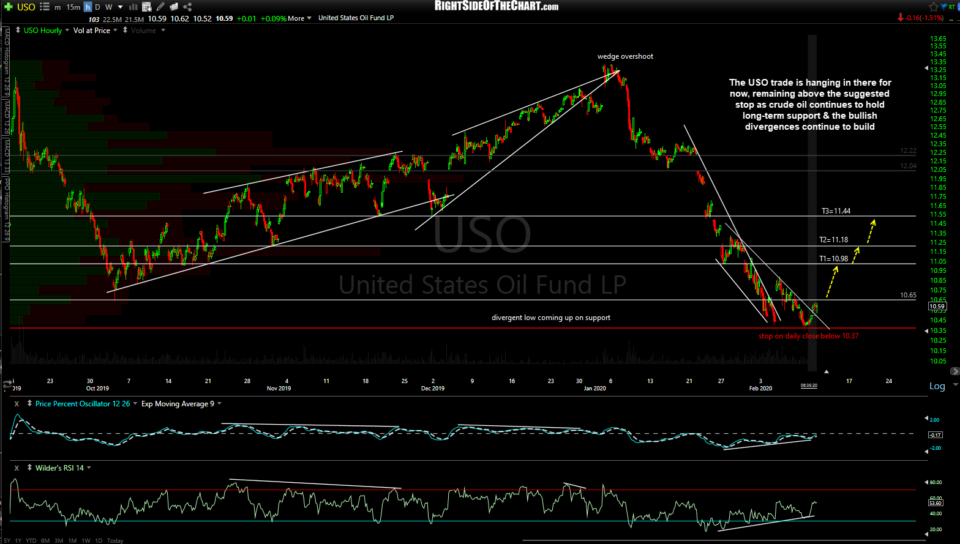
Task: Click the triangle time marker below chart
Action: click(827, 371)
